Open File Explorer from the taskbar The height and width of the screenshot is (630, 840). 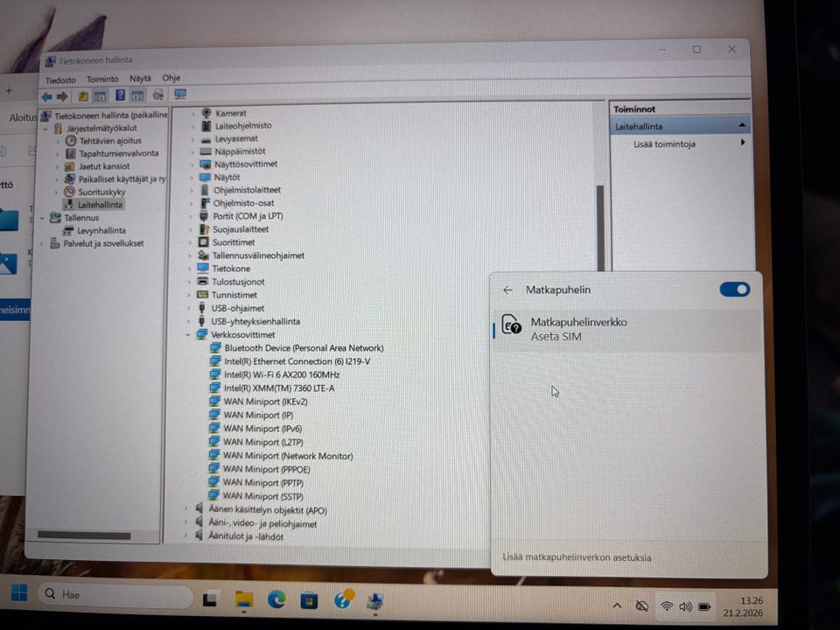[x=244, y=599]
